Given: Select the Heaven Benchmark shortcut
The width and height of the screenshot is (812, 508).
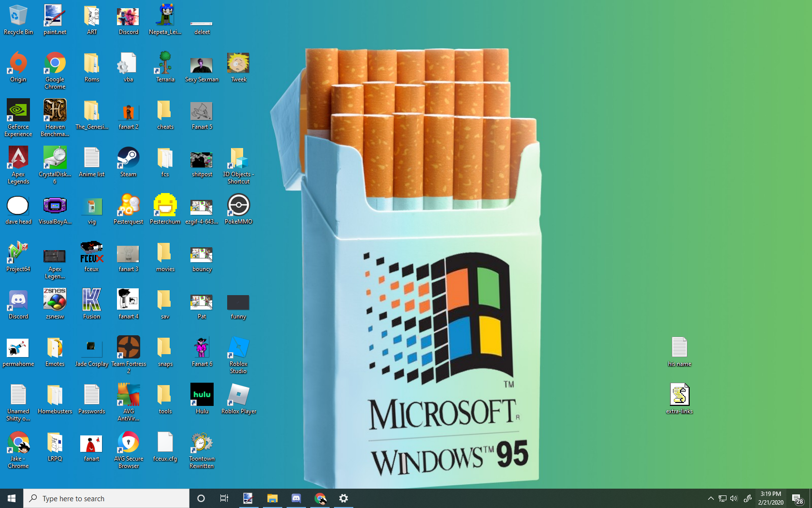Looking at the screenshot, I should pyautogui.click(x=55, y=118).
